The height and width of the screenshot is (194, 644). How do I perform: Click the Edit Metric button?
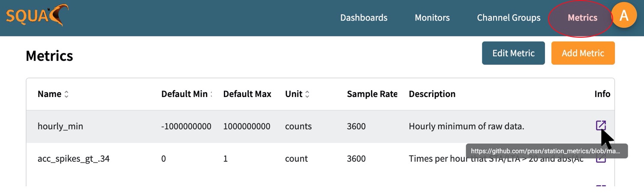point(513,53)
